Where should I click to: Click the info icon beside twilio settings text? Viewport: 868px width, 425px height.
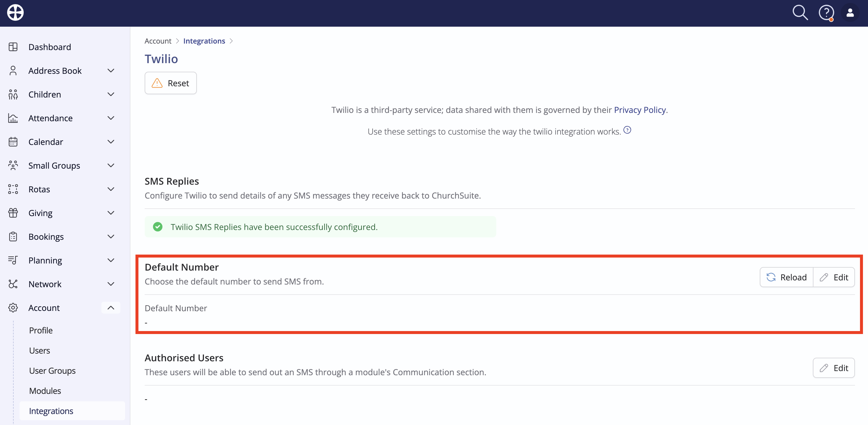coord(627,130)
